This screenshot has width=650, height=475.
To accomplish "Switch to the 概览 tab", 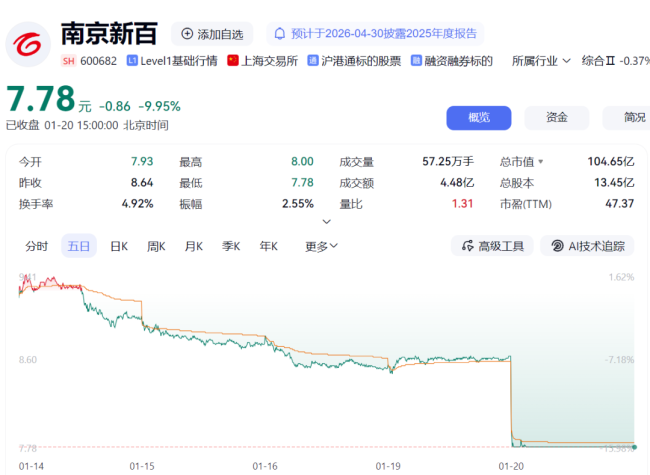I will coord(479,118).
